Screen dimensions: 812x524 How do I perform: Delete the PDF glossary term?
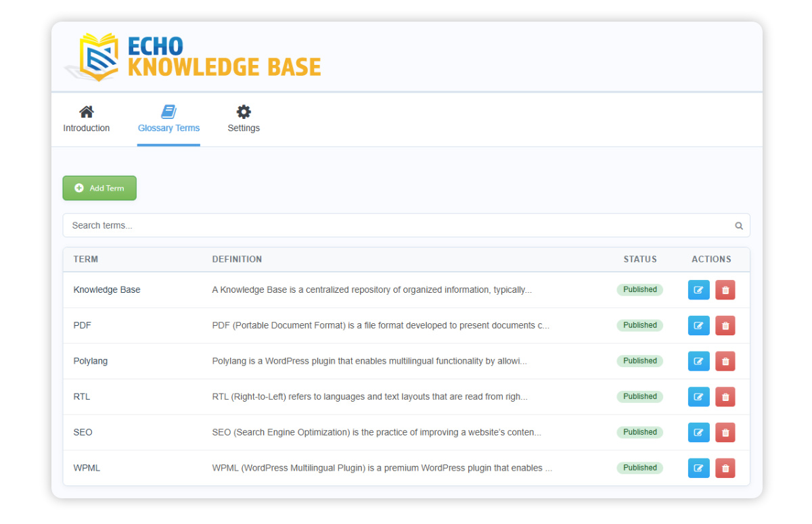click(725, 326)
